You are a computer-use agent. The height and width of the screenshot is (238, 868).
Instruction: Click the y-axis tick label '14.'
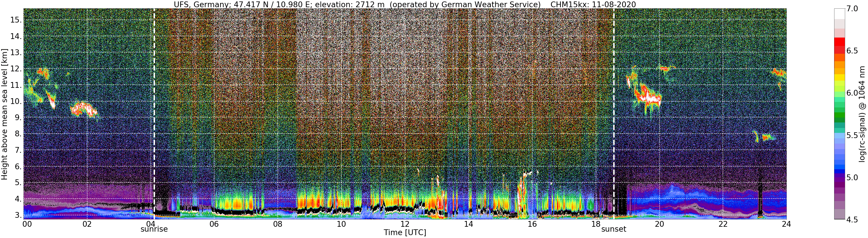point(16,36)
